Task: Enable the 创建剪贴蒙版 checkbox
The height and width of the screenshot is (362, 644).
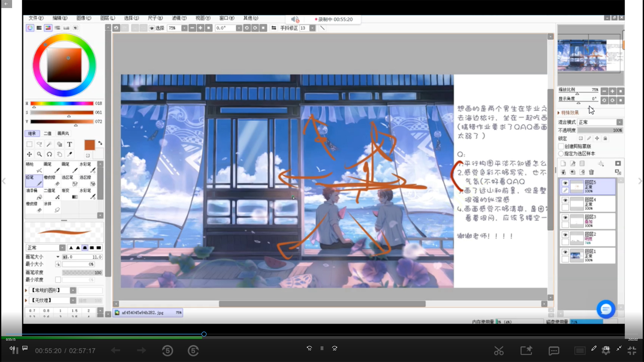Action: click(x=561, y=146)
